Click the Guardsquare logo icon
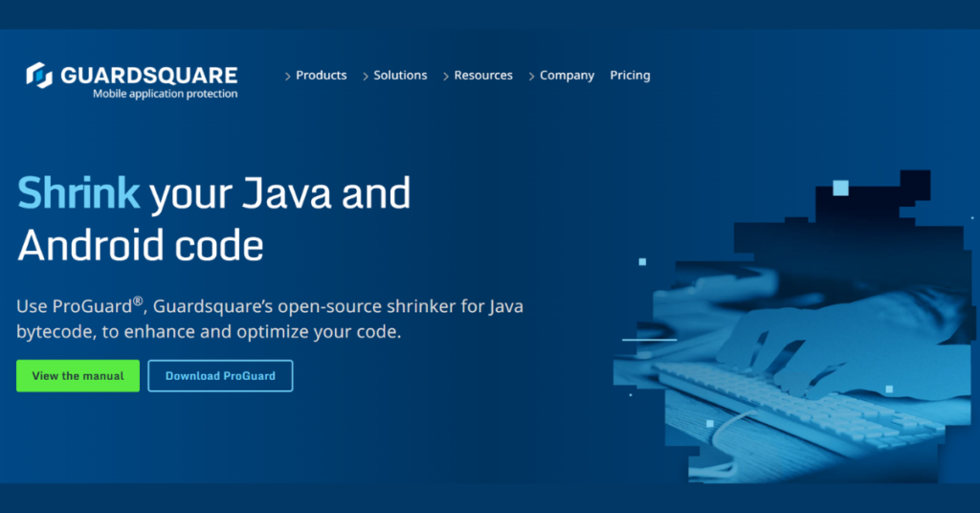The image size is (980, 513). click(x=38, y=75)
